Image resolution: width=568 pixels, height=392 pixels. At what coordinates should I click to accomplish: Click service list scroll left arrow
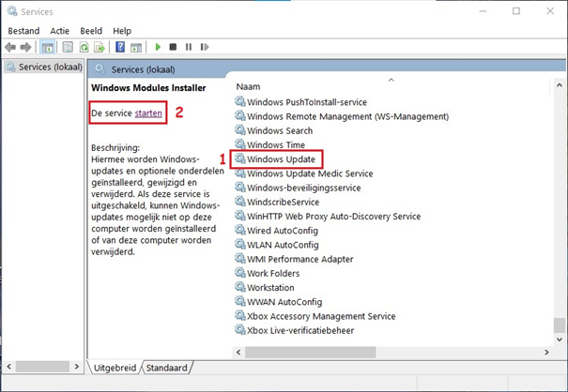[x=238, y=352]
